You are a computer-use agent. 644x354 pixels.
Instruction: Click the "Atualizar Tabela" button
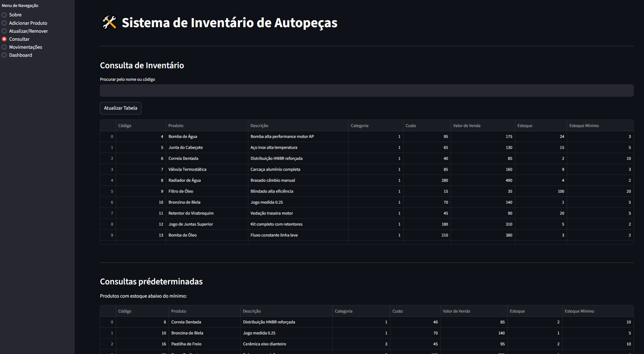coord(120,108)
